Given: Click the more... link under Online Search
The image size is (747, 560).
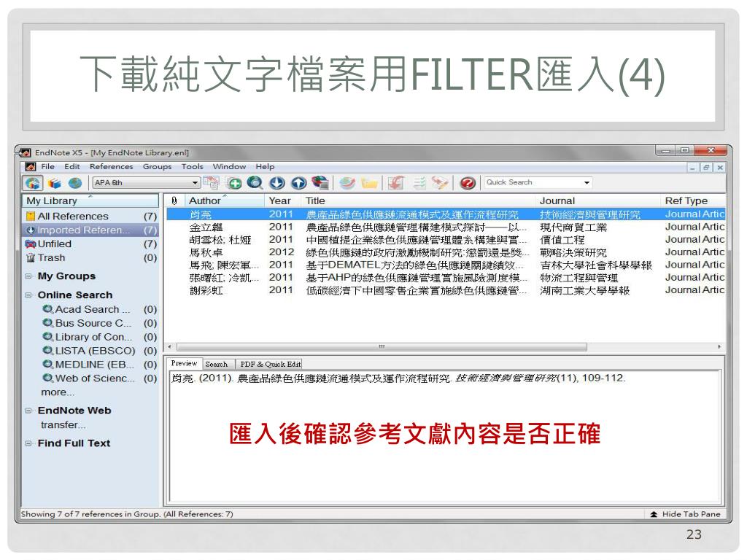Looking at the screenshot, I should [x=58, y=392].
